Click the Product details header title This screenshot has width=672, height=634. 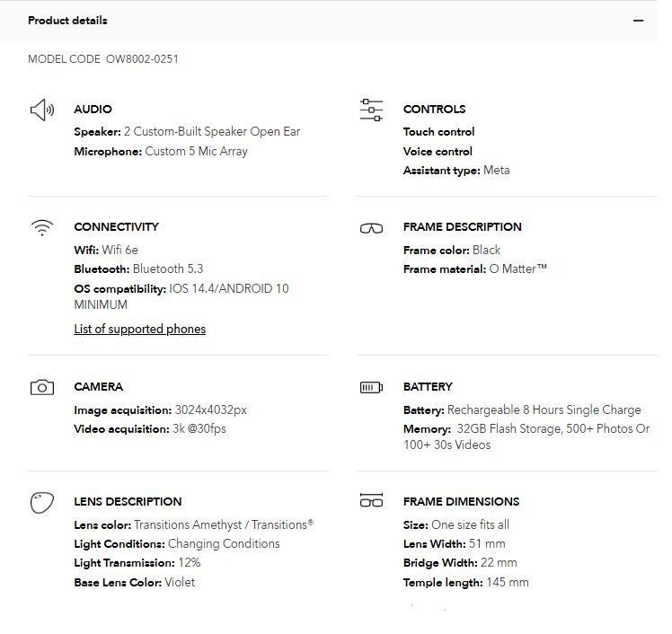click(67, 21)
